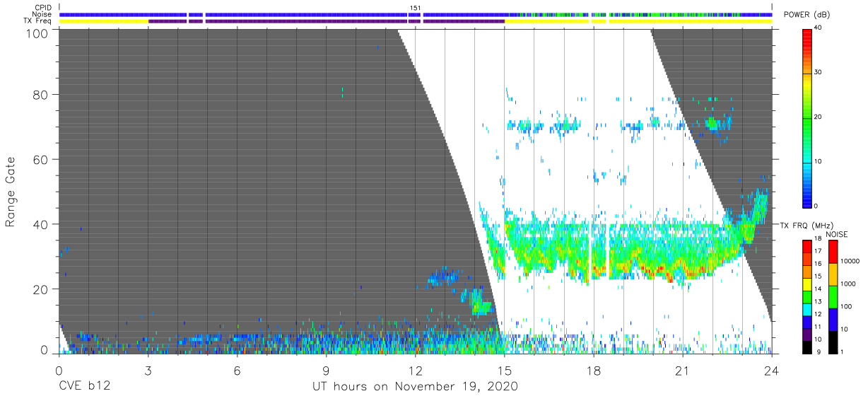The image size is (868, 401).
Task: Click the 'Range Gate' axis label
Action: (11, 192)
